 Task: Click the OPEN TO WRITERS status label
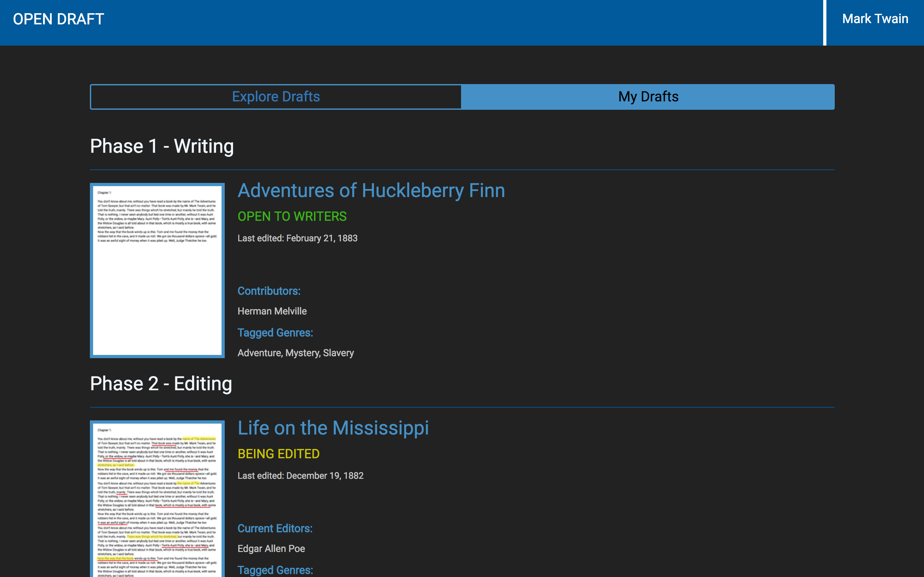click(292, 216)
